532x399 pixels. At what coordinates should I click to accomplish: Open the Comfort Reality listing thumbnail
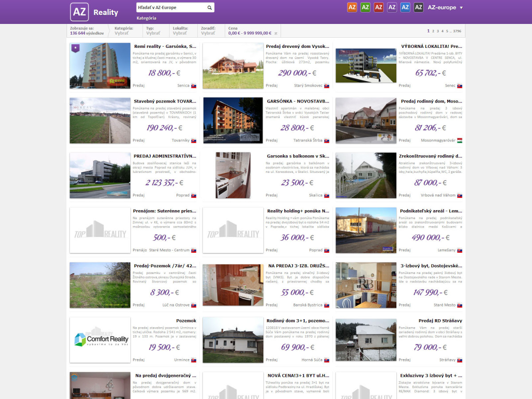[x=100, y=340]
